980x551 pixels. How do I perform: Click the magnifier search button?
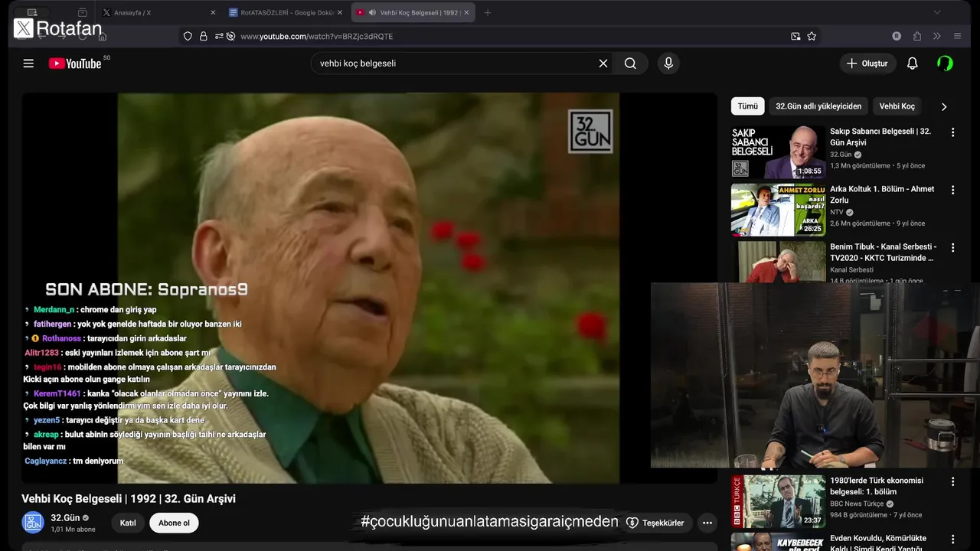630,64
